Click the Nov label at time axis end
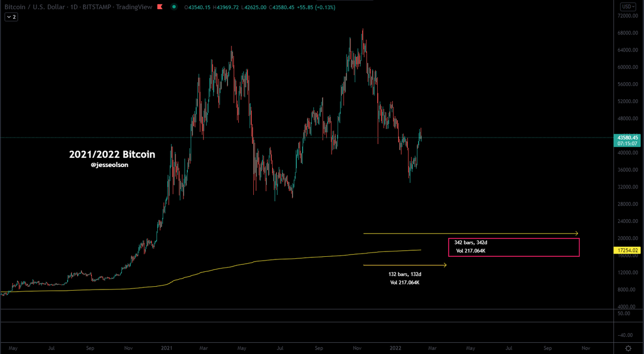 [586, 348]
